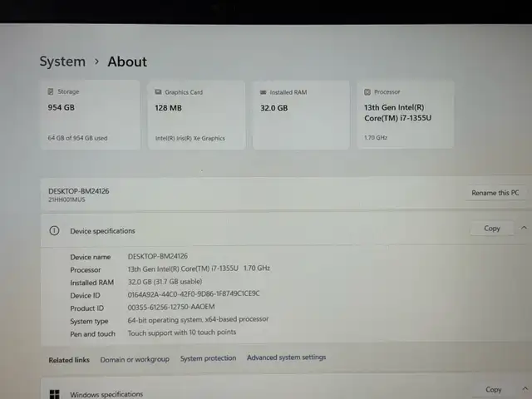Go back to System in breadcrumb
The image size is (532, 399).
(x=62, y=62)
